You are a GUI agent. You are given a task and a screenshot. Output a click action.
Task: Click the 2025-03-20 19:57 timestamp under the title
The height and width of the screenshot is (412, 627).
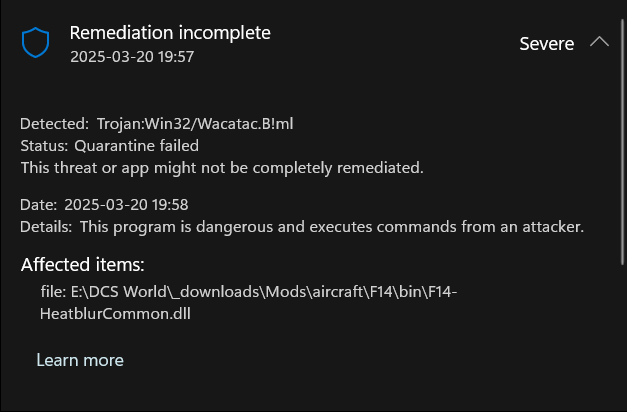(132, 57)
